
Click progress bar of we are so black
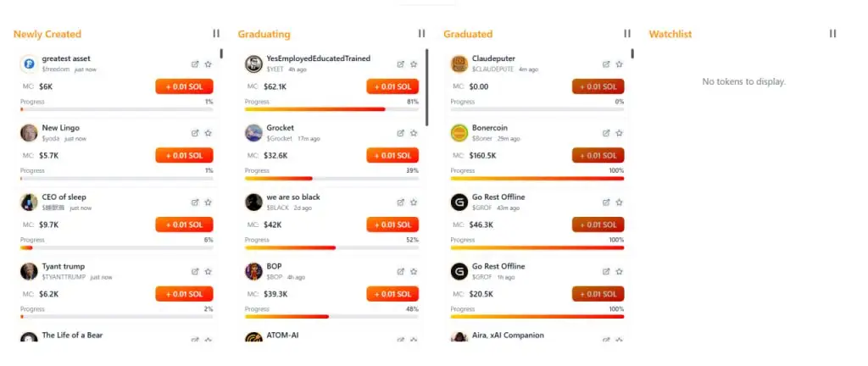click(331, 247)
